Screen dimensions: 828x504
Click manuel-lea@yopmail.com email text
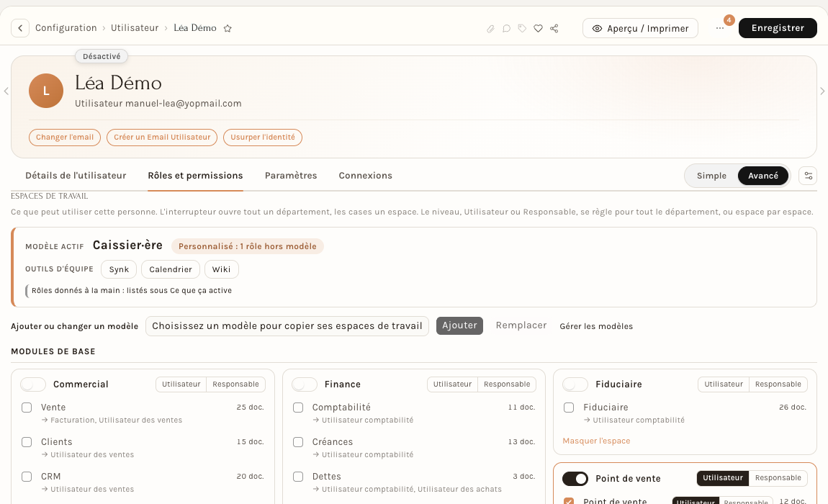tap(183, 104)
